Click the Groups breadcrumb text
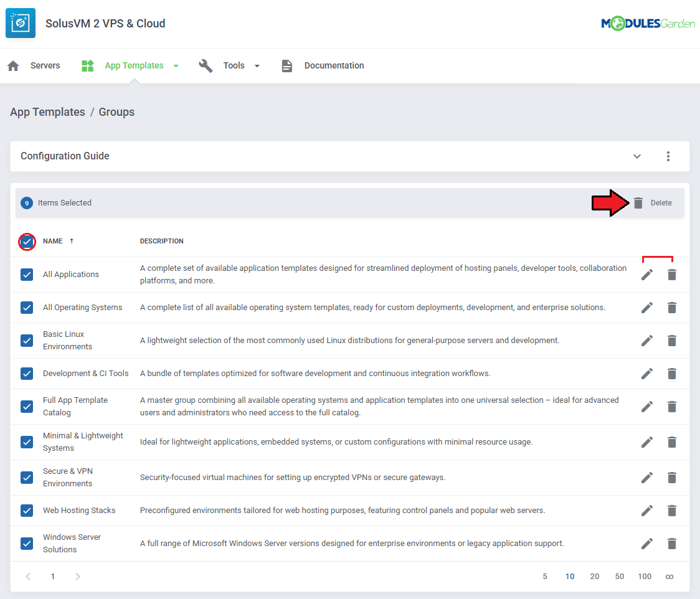 [116, 112]
